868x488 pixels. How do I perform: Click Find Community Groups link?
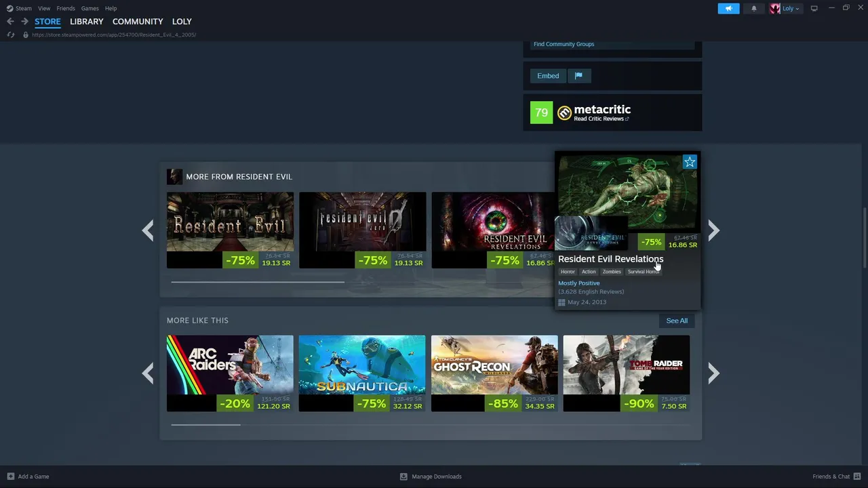564,44
